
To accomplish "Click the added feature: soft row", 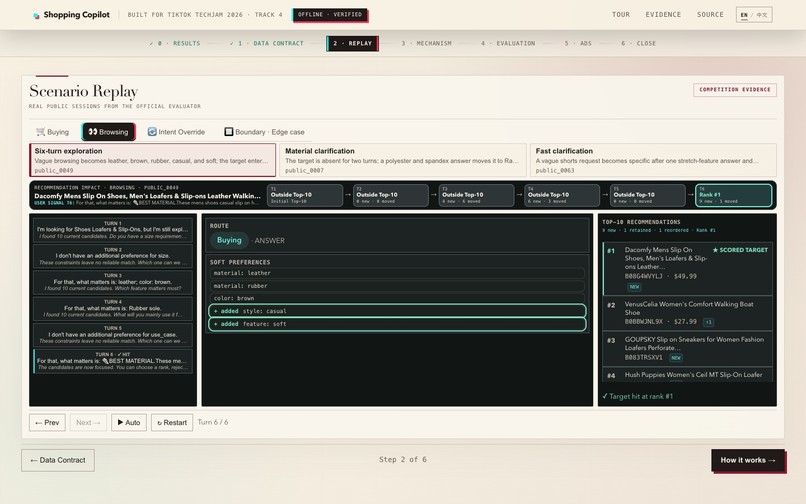I will click(397, 324).
